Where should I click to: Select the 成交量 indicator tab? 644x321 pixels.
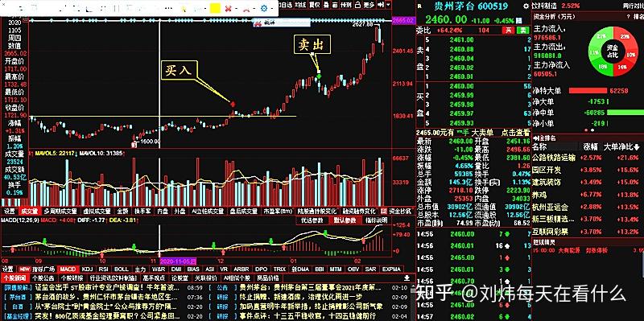click(x=30, y=211)
